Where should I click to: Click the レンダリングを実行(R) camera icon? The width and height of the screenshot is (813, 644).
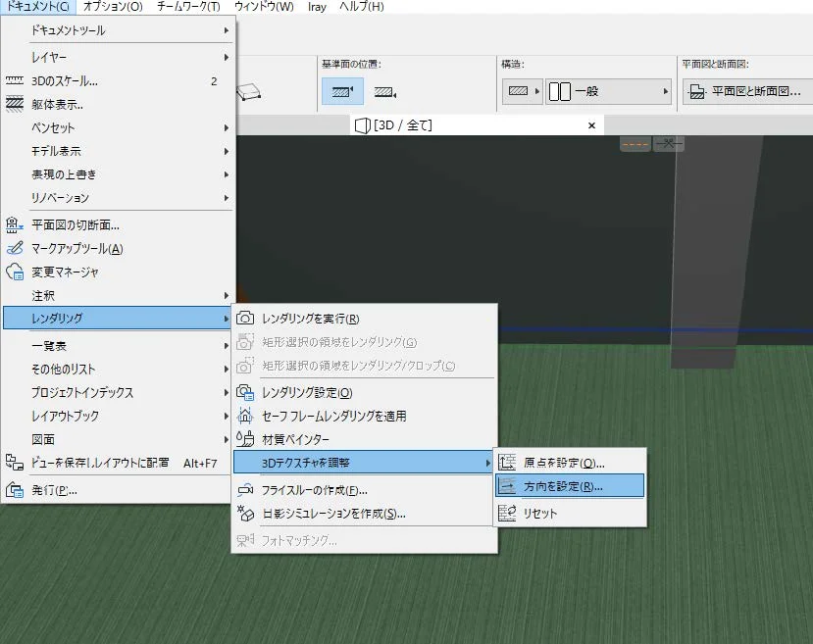245,319
